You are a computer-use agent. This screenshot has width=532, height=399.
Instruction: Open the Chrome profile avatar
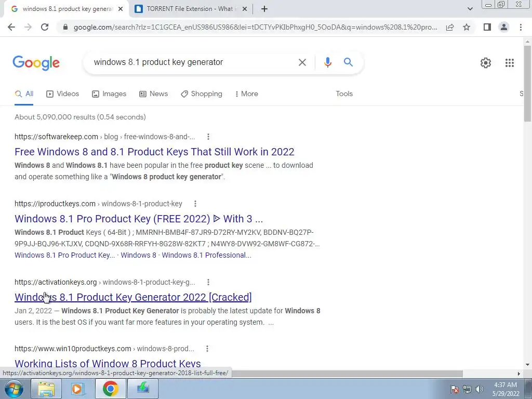click(504, 27)
